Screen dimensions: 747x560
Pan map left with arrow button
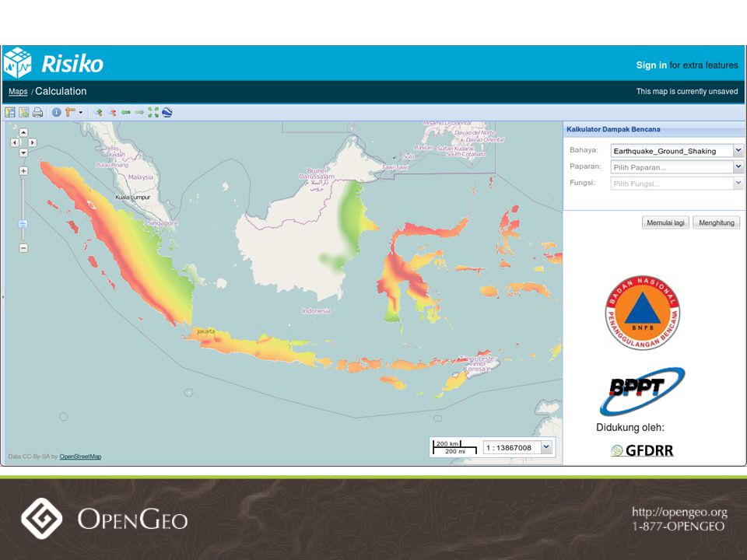click(15, 142)
